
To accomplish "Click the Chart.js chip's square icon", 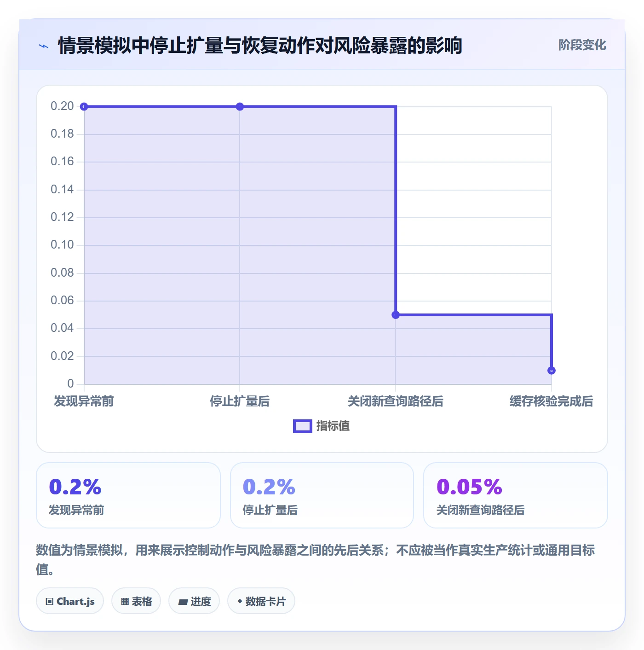I will (50, 602).
